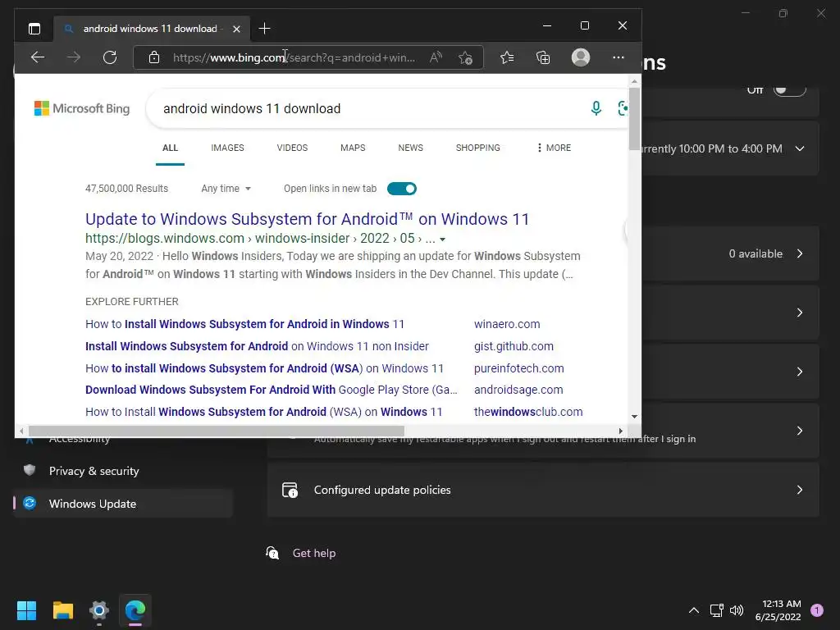Open Settings app from the taskbar
The height and width of the screenshot is (630, 840).
tap(99, 610)
